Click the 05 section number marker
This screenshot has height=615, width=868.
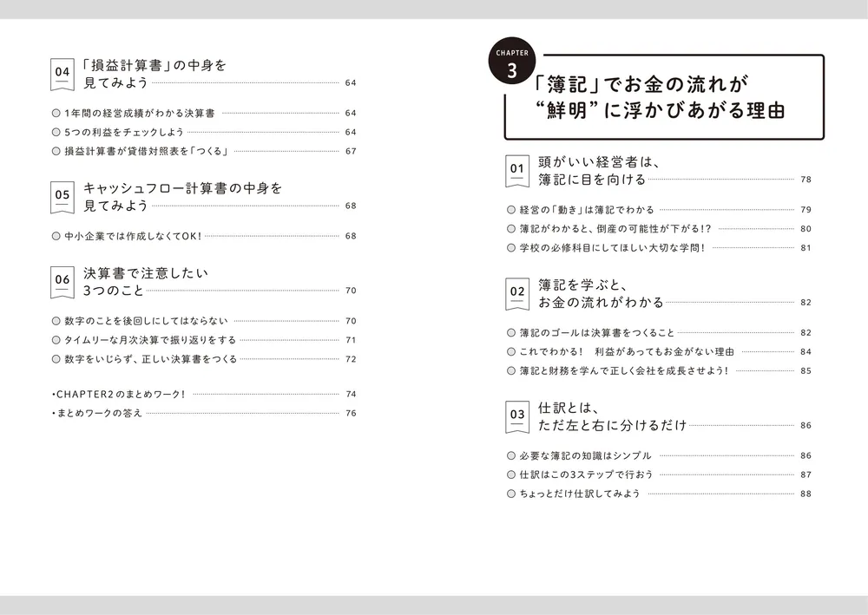(62, 197)
